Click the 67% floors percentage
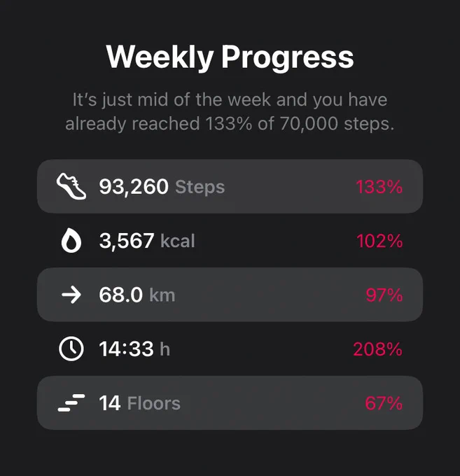Viewport: 460px width, 476px height. [384, 403]
